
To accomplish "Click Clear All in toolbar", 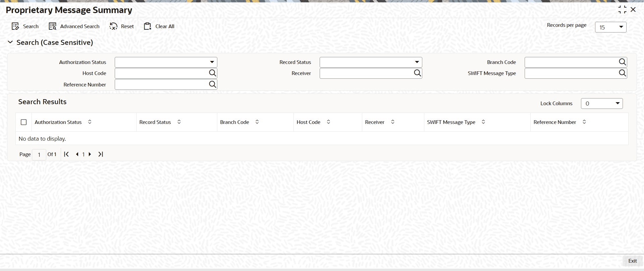I will point(159,26).
